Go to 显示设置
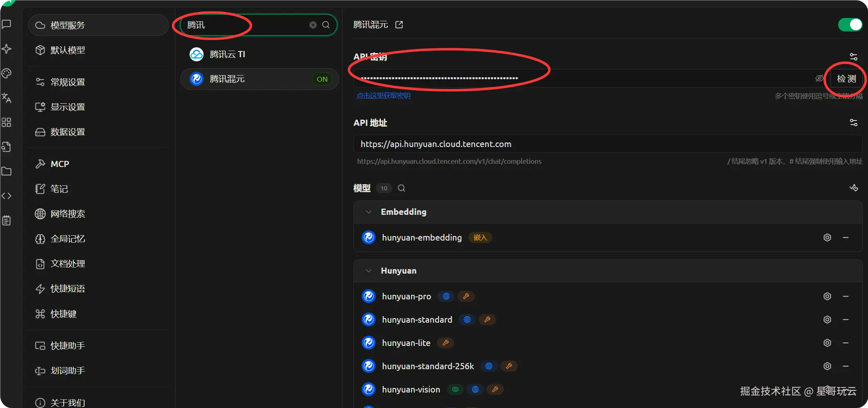The image size is (868, 408). click(98, 107)
